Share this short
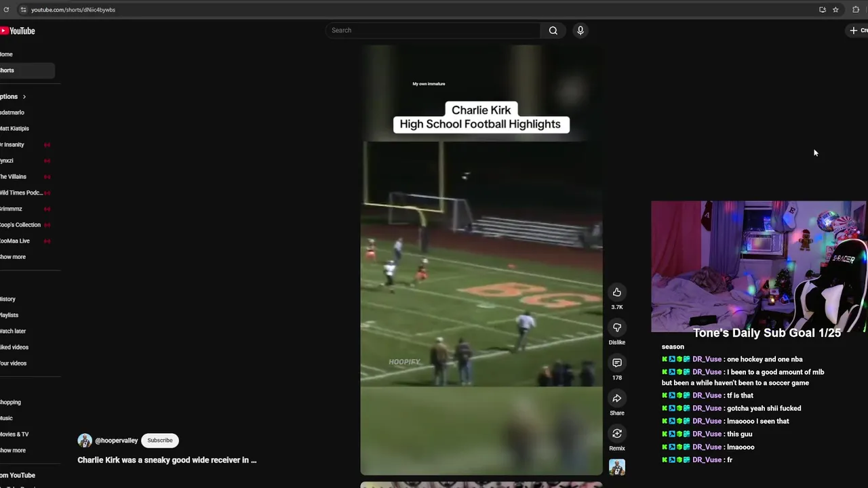Viewport: 868px width, 488px height. pyautogui.click(x=617, y=398)
